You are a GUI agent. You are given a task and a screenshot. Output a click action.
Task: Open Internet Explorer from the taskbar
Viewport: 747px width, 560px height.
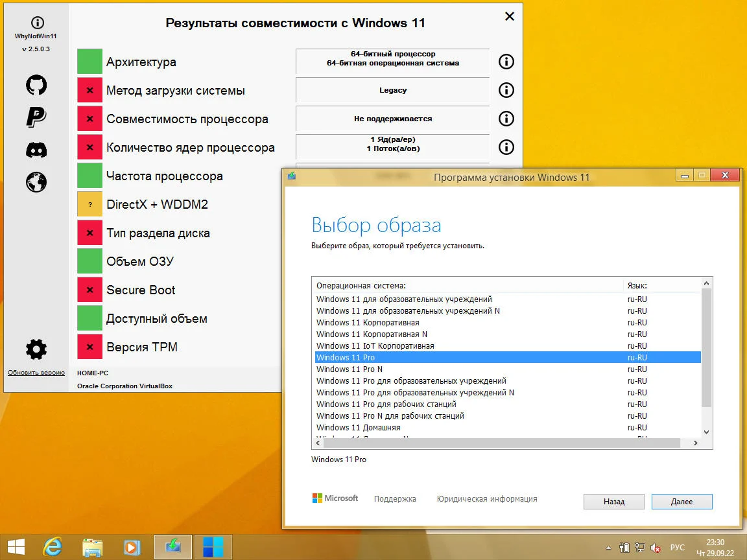[53, 546]
